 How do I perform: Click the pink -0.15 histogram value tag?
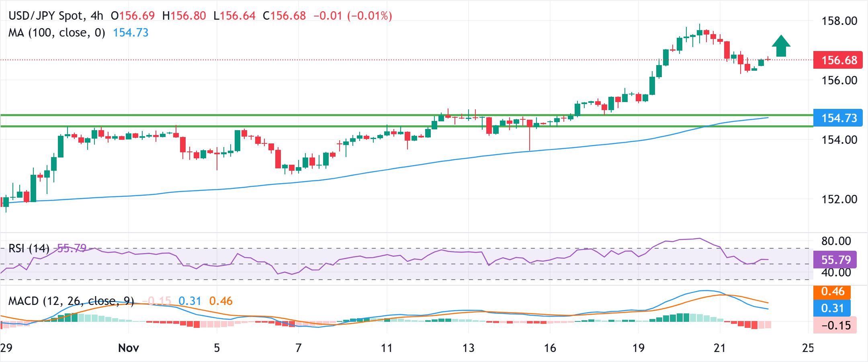tap(835, 325)
